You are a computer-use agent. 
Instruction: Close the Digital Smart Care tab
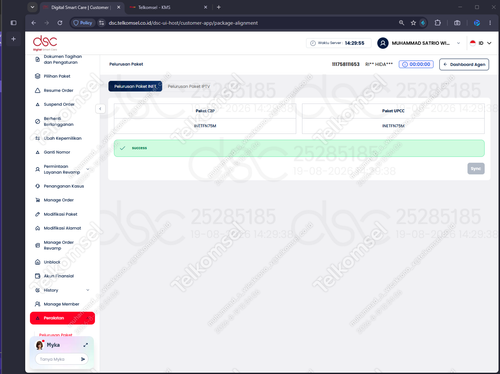[118, 7]
